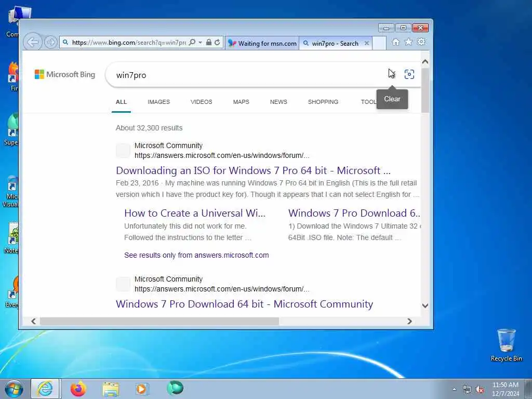532x399 pixels.
Task: Open 'Windows 7 Pro Download 64 bit - Microsoft Community' result
Action: coord(244,304)
